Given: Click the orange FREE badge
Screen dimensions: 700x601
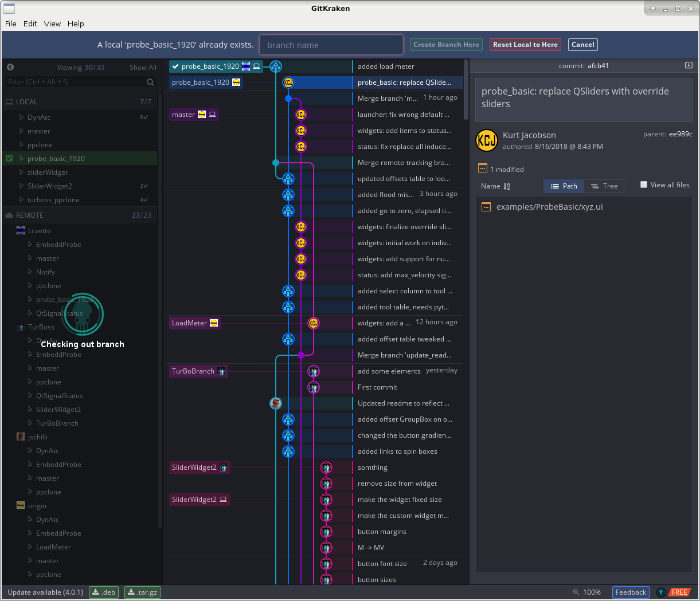Looking at the screenshot, I should pyautogui.click(x=679, y=592).
